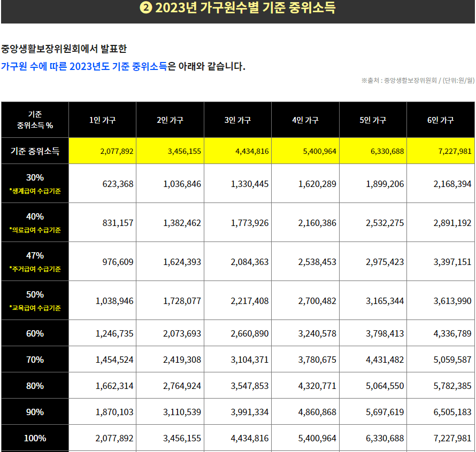Viewport: 476px width, 452px height.
Task: Click the 40% 의료급여 수급기준 row label
Action: pos(35,222)
